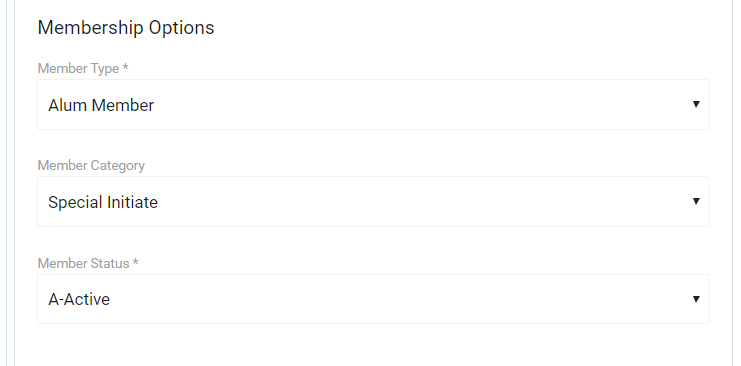Click the required asterisk beside Member Status
Screen dimensions: 741x366
[x=135, y=261]
